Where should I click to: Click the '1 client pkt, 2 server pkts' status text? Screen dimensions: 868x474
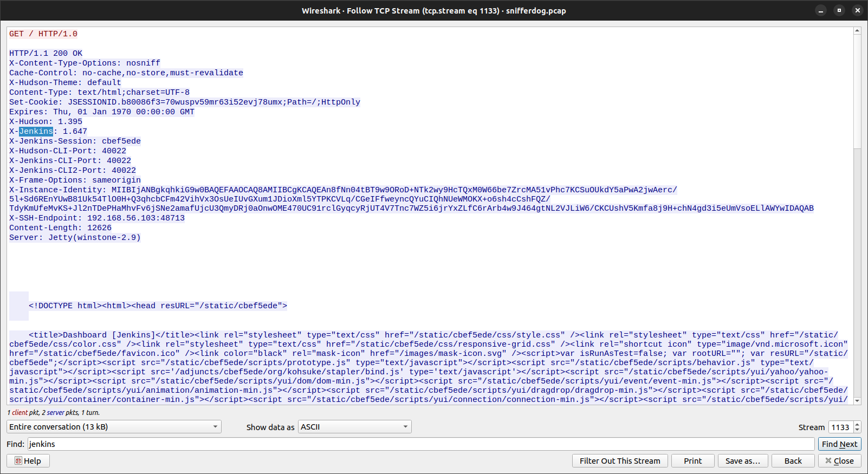(x=54, y=412)
